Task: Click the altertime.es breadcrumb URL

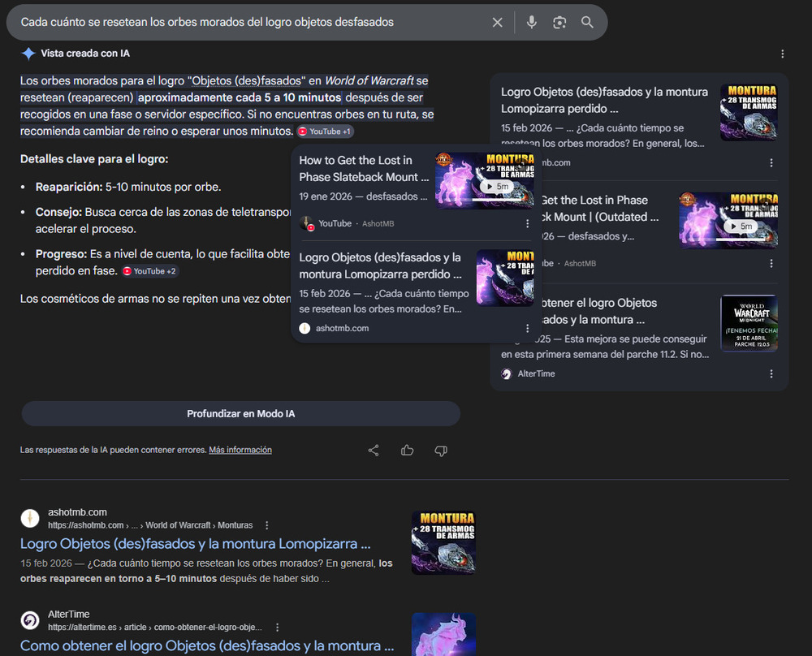Action: click(155, 628)
